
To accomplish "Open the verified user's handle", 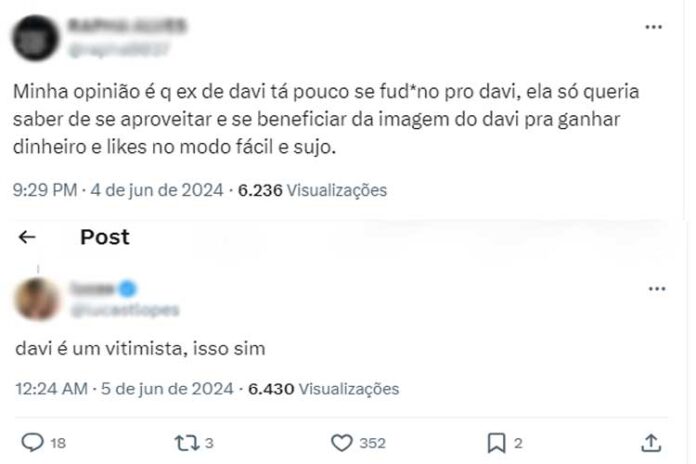I will (125, 310).
